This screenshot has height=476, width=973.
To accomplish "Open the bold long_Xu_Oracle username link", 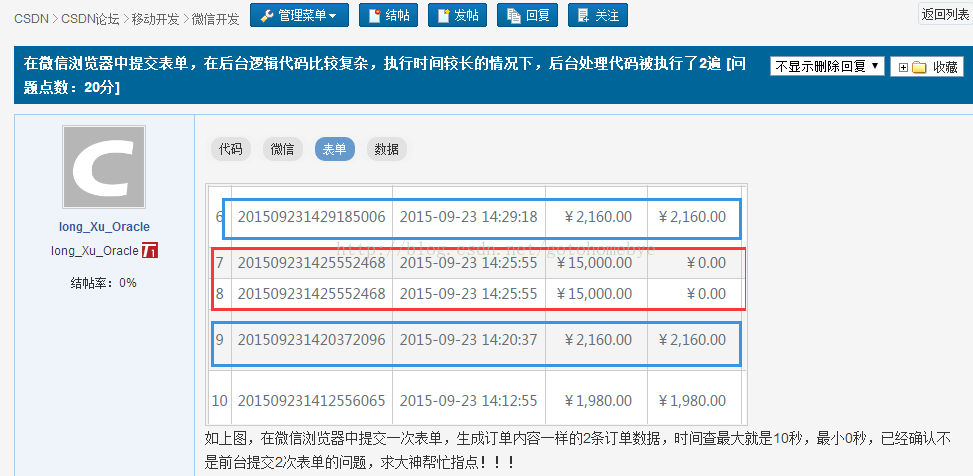I will 104,227.
